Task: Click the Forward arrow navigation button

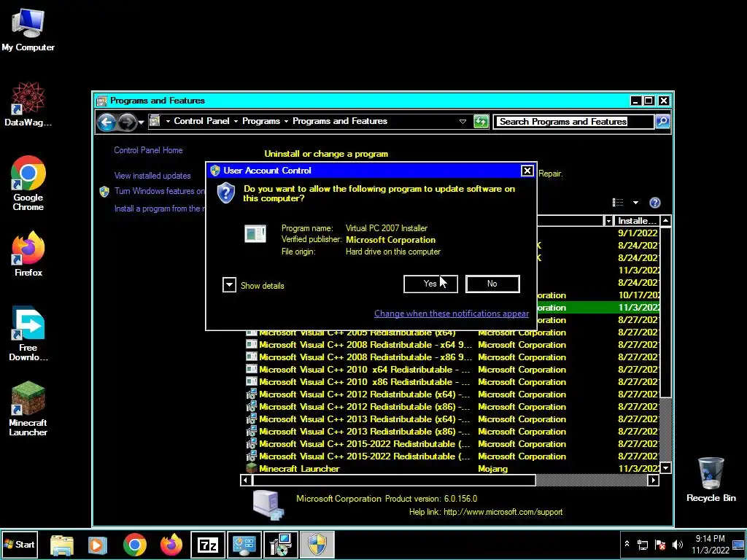Action: click(127, 122)
